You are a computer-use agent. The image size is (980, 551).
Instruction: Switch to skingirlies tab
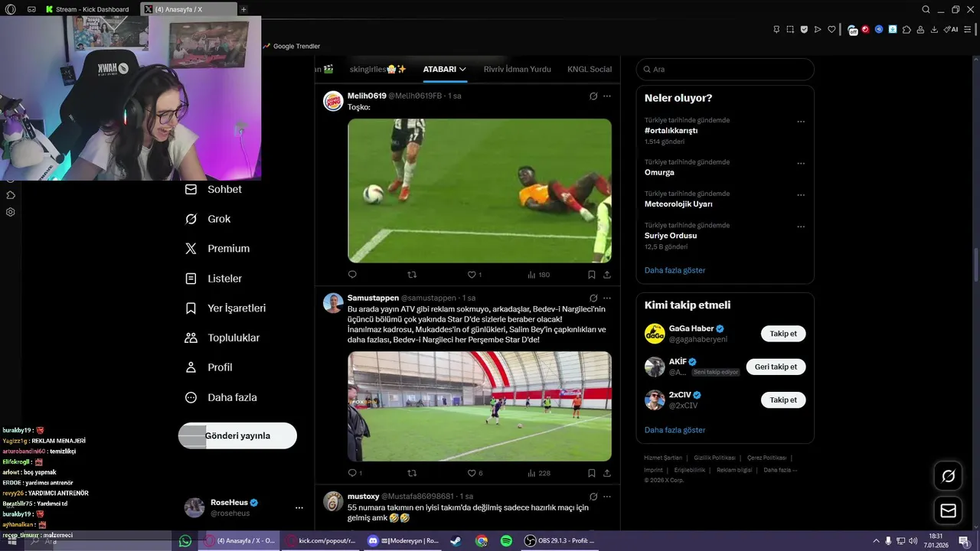pyautogui.click(x=378, y=69)
